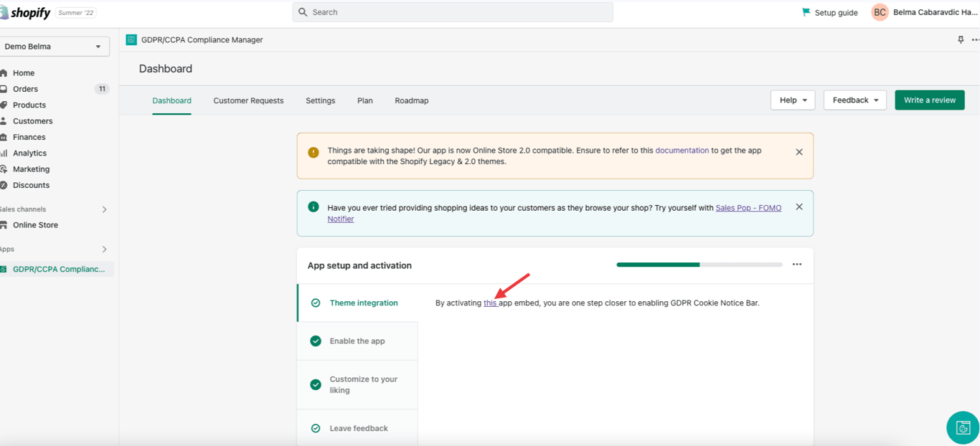Click the Online Store channel
The image size is (980, 446).
pyautogui.click(x=35, y=225)
